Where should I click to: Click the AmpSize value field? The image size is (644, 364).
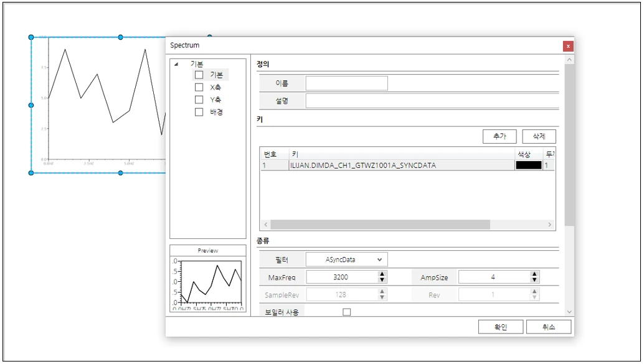[x=494, y=277]
